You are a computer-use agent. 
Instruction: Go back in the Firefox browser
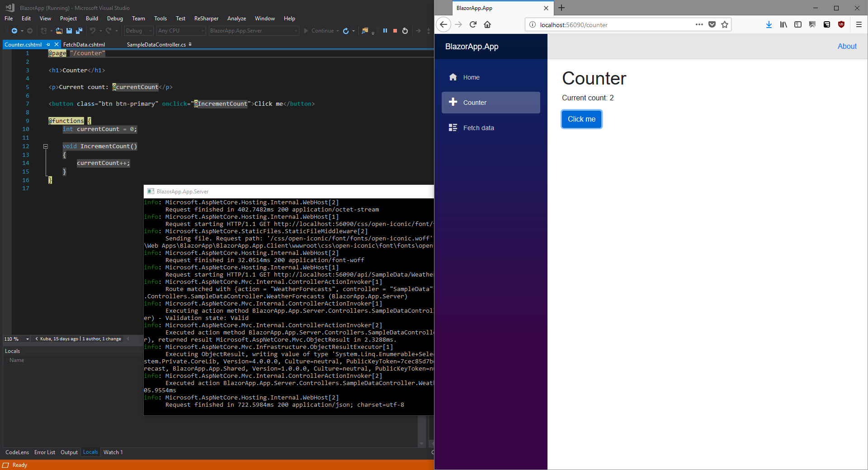[443, 24]
